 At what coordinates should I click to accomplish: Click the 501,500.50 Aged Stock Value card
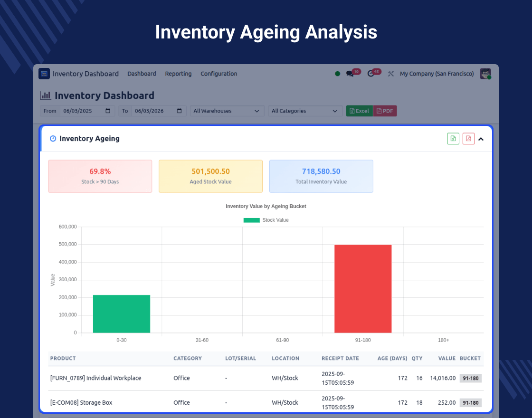coord(211,176)
